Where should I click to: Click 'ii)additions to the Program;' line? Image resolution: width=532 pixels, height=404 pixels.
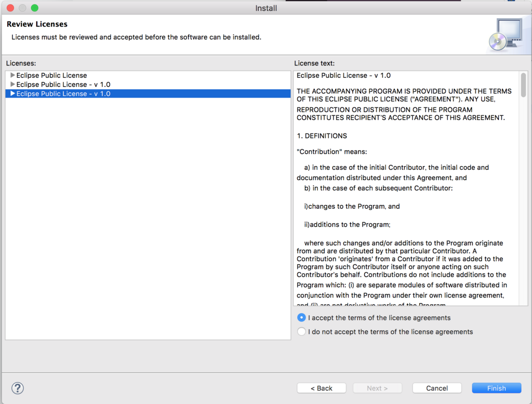(347, 224)
